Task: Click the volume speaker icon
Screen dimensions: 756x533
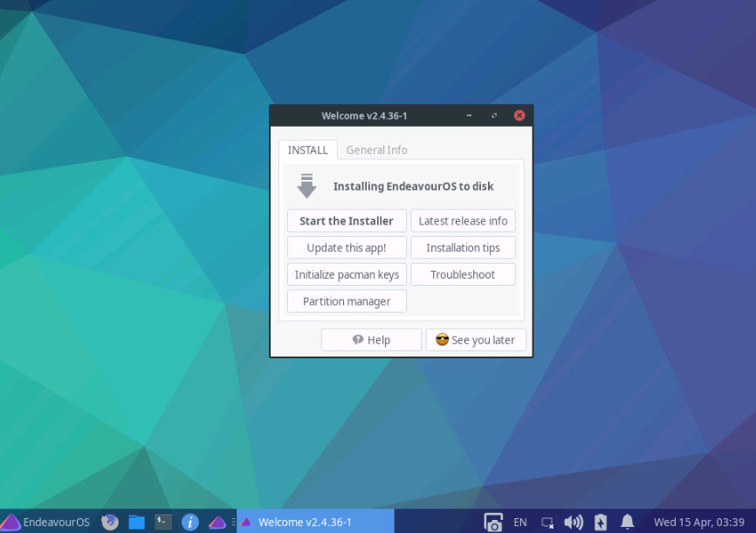Action: [574, 523]
